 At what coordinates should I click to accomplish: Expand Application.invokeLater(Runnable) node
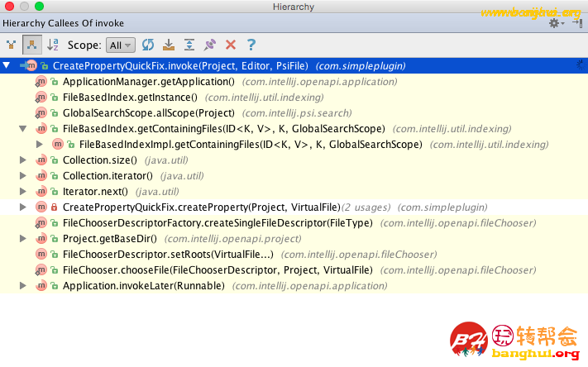23,286
